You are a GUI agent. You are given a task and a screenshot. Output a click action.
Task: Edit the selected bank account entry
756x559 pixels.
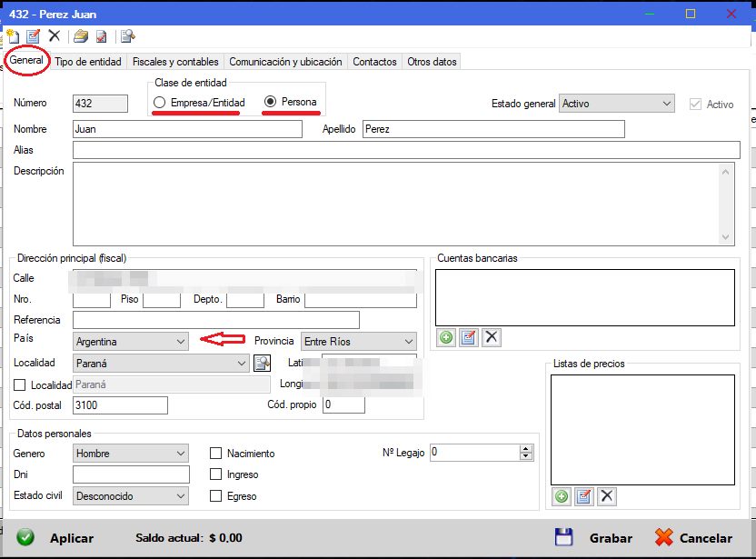pyautogui.click(x=468, y=337)
